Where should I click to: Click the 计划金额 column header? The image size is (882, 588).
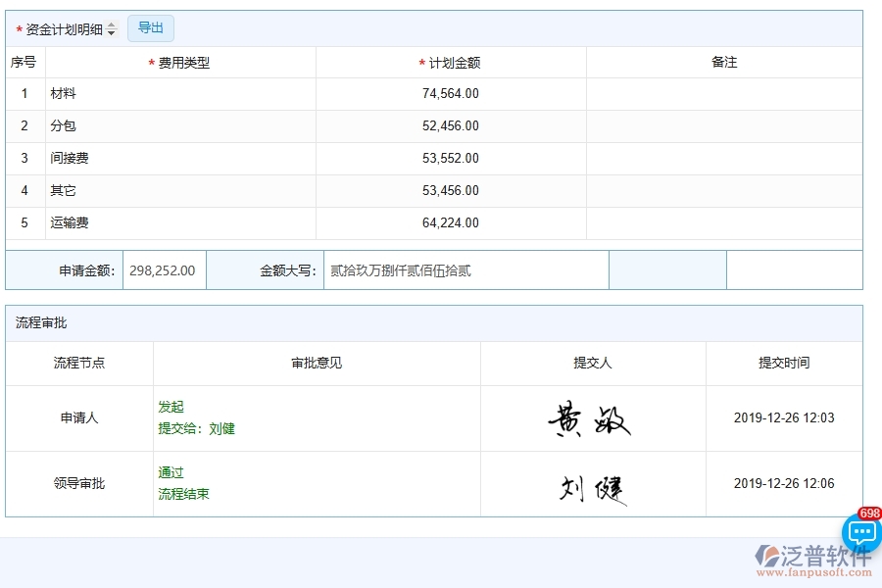[x=454, y=62]
